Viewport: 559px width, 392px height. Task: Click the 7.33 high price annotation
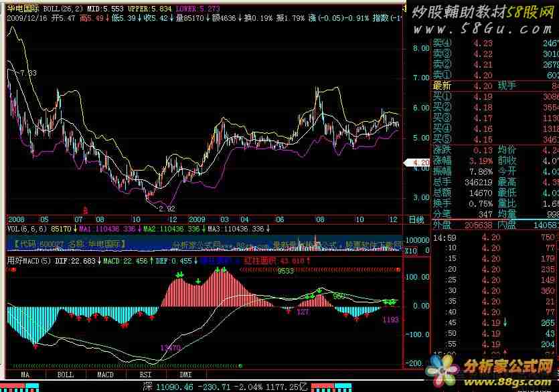pos(29,73)
